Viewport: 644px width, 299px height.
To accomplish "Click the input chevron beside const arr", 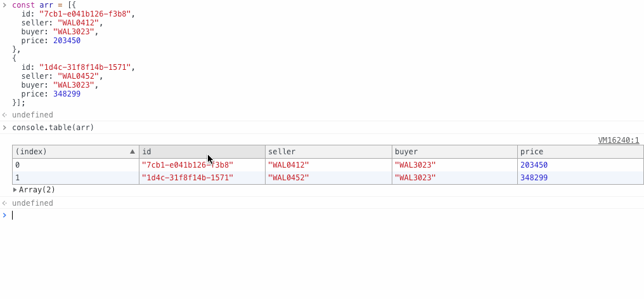I will [x=4, y=5].
